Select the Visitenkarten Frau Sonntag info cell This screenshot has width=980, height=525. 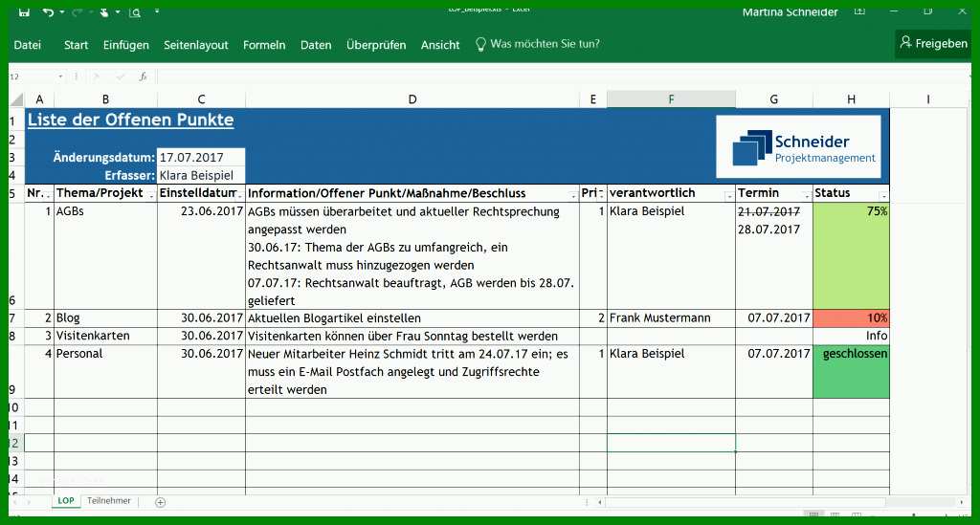412,336
